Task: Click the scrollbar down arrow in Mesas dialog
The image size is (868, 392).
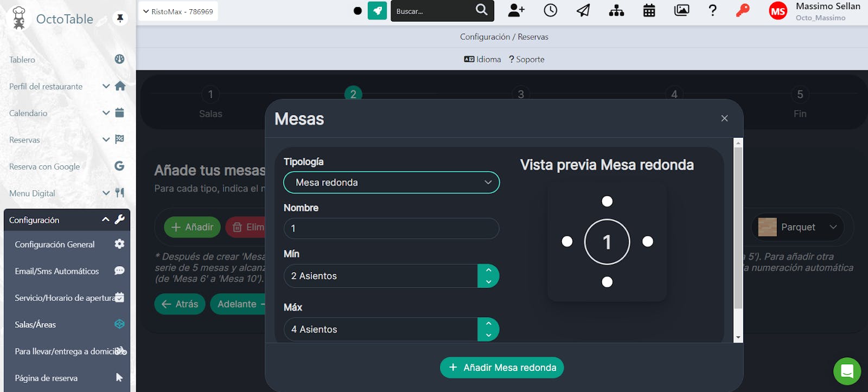Action: (x=738, y=338)
